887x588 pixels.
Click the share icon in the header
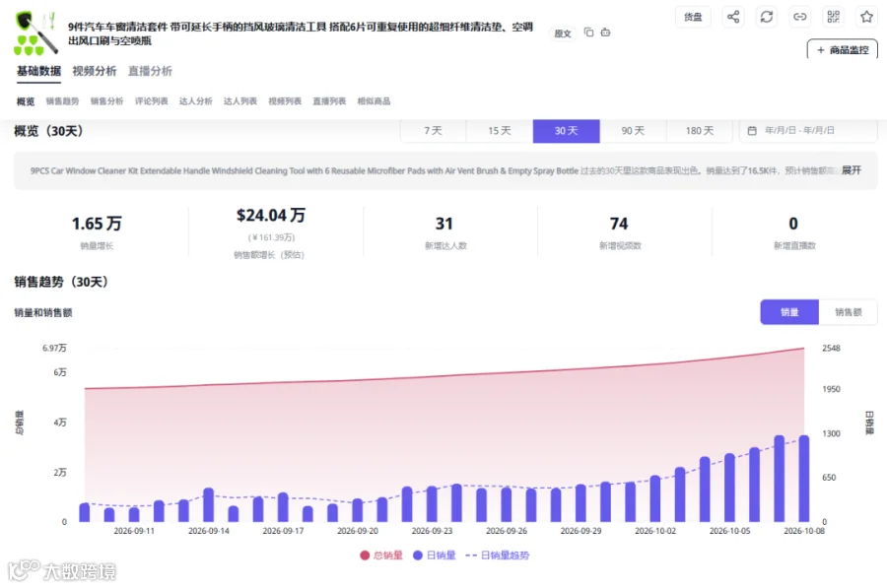pyautogui.click(x=733, y=17)
